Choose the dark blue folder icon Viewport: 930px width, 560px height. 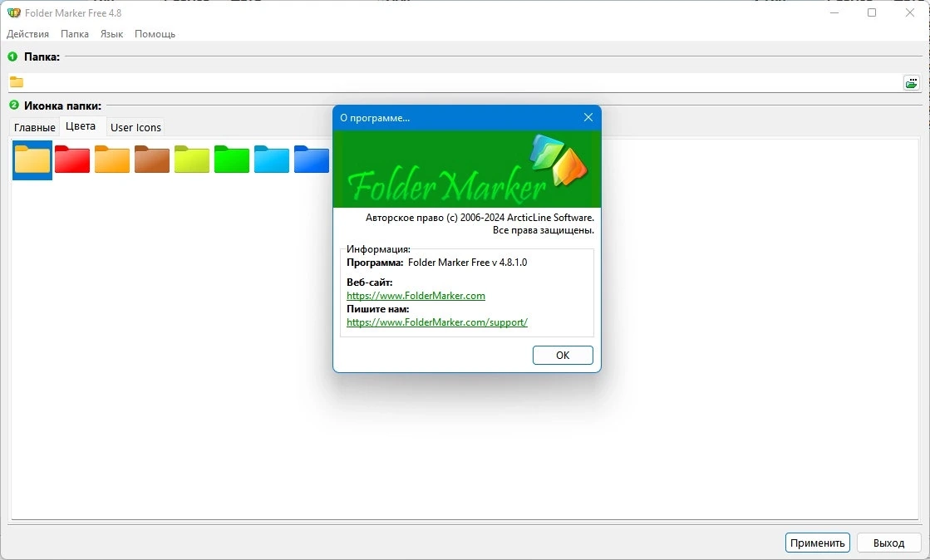coord(312,159)
